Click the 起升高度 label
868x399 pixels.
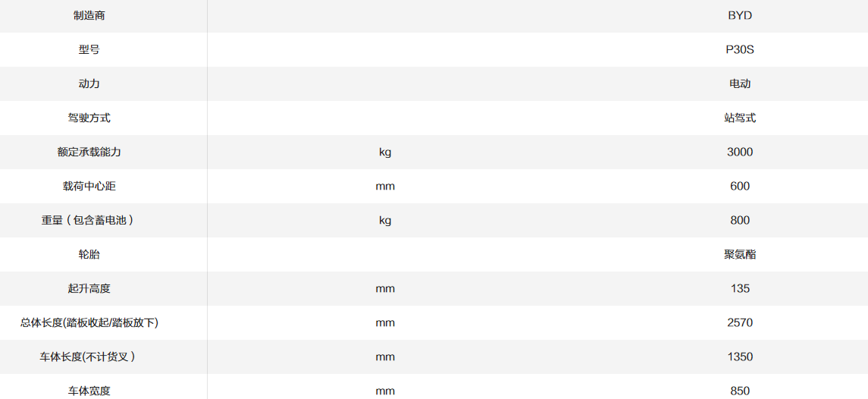pyautogui.click(x=89, y=288)
